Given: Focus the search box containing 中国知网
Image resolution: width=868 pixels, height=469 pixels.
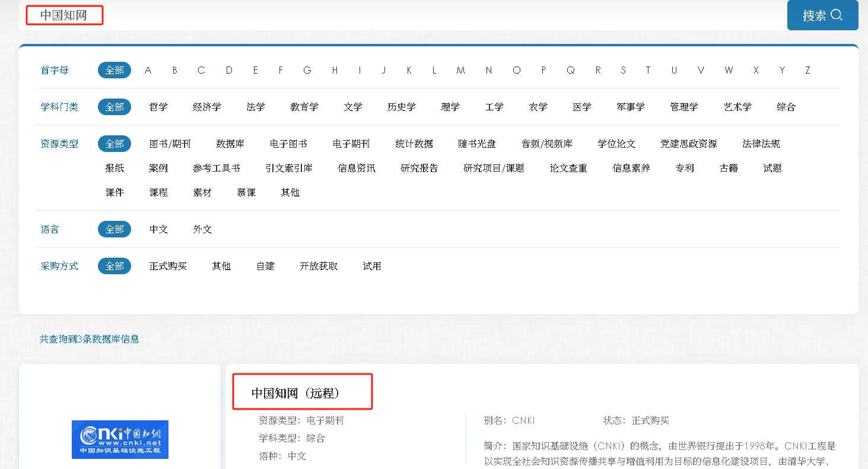Looking at the screenshot, I should pos(403,15).
